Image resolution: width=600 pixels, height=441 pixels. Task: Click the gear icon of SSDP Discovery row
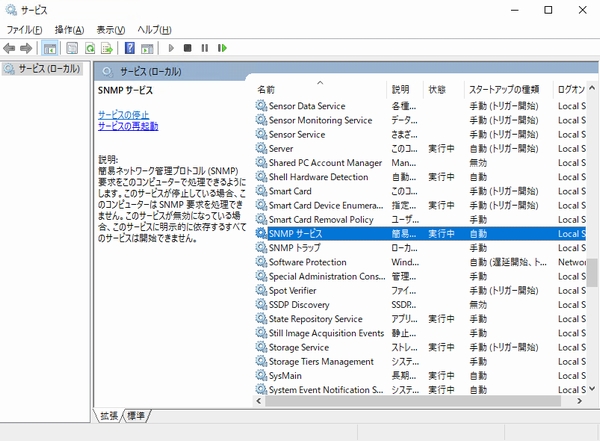point(261,304)
